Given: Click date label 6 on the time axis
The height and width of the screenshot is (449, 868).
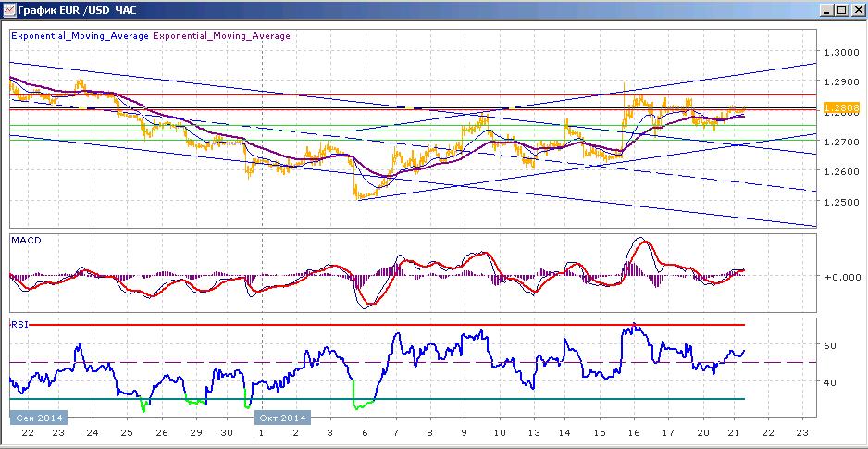Looking at the screenshot, I should pyautogui.click(x=365, y=433).
